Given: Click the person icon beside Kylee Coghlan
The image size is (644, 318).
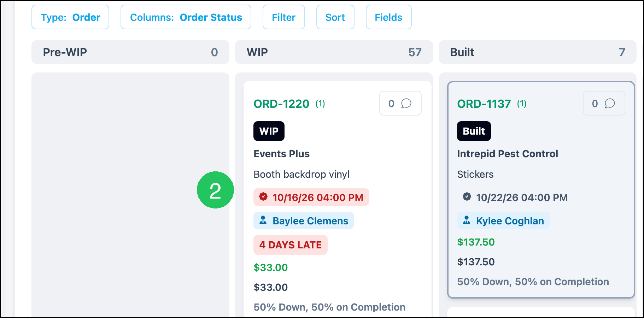Looking at the screenshot, I should pyautogui.click(x=467, y=220).
